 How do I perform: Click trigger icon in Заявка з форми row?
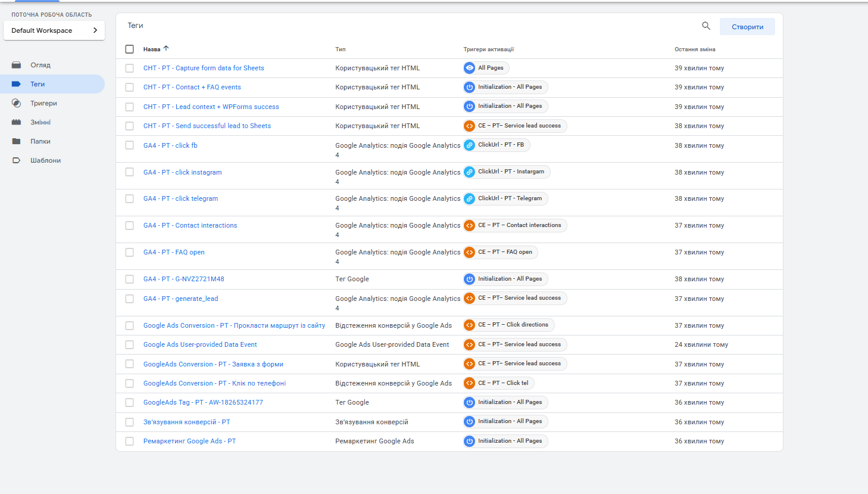click(x=470, y=363)
